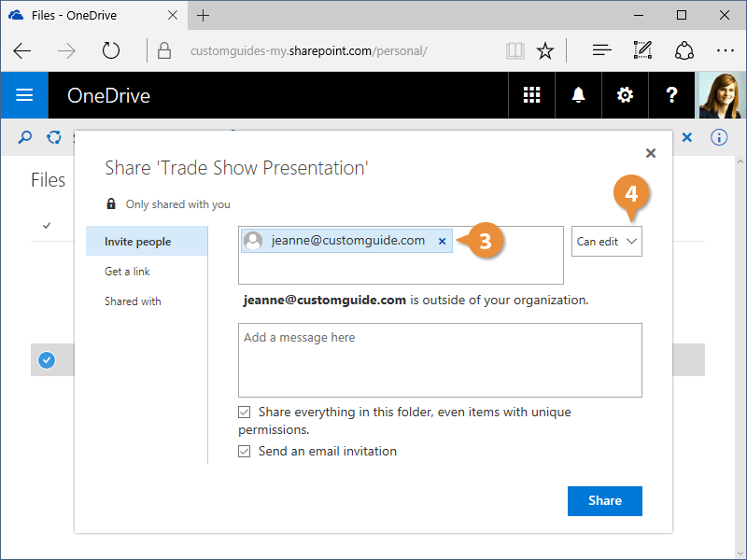747x560 pixels.
Task: Switch to Get a link tab
Action: (127, 272)
